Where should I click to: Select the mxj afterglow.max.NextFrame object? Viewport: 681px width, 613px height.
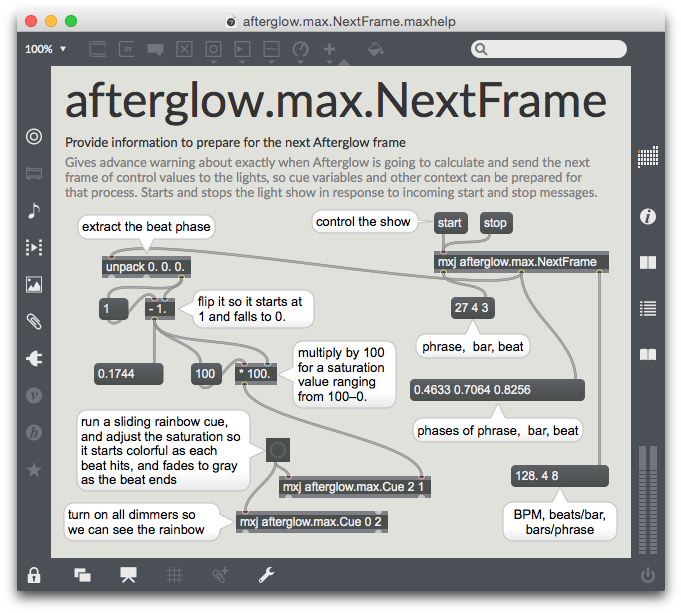pos(521,262)
